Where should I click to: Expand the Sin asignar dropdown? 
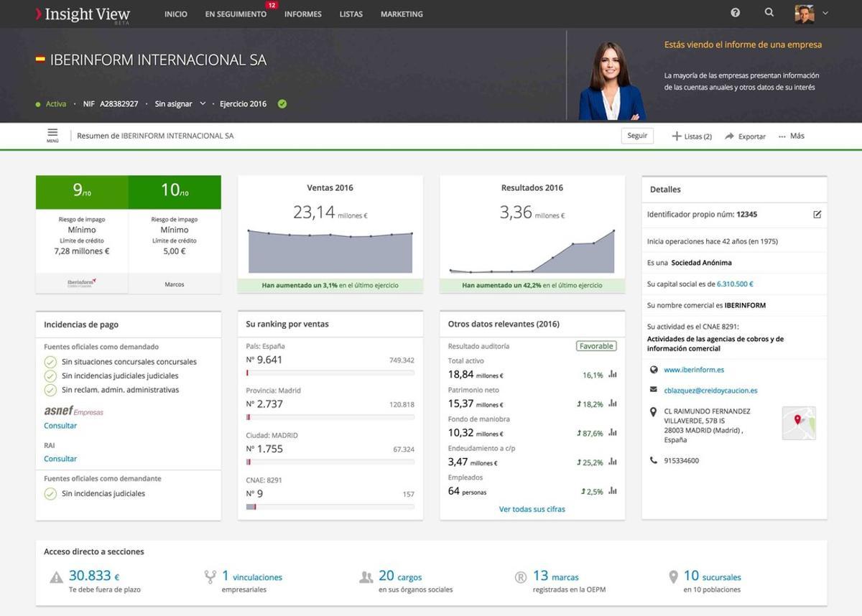tap(180, 103)
